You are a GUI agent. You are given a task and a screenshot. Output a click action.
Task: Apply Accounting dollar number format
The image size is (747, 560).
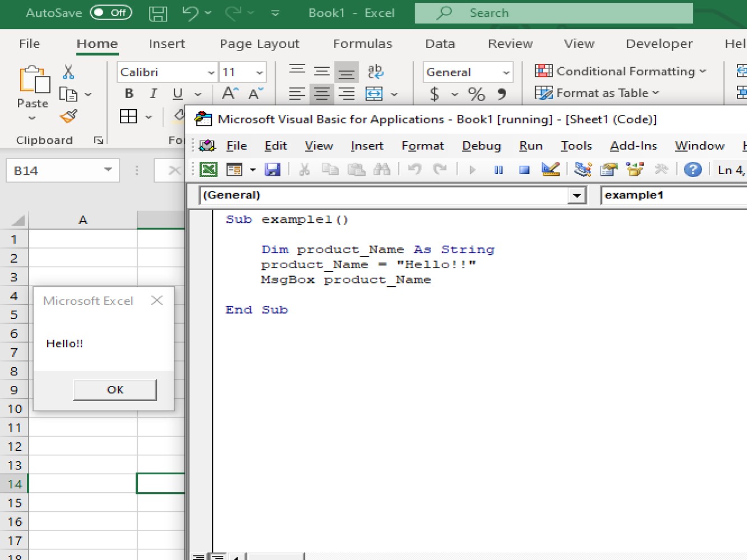[x=434, y=94]
